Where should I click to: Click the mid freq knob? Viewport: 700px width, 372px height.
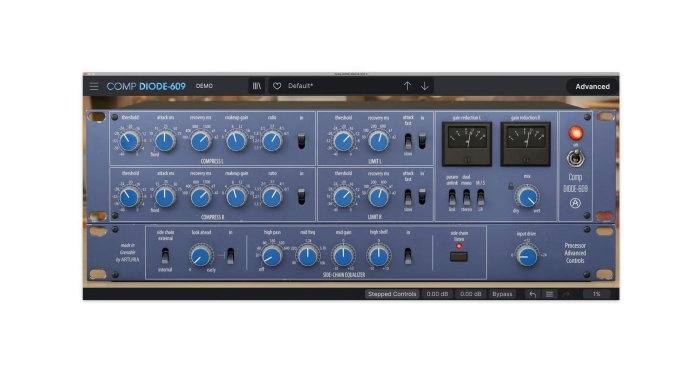coord(308,256)
